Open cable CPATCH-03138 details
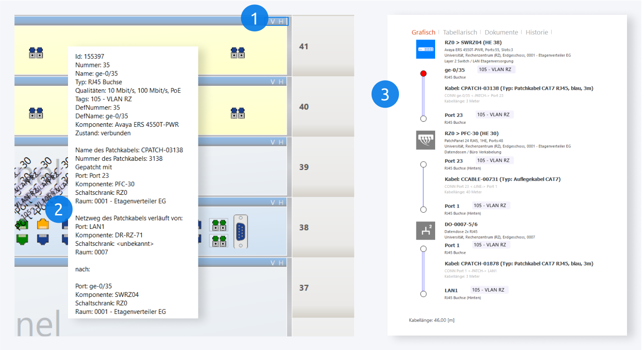This screenshot has height=350, width=644. pos(518,88)
